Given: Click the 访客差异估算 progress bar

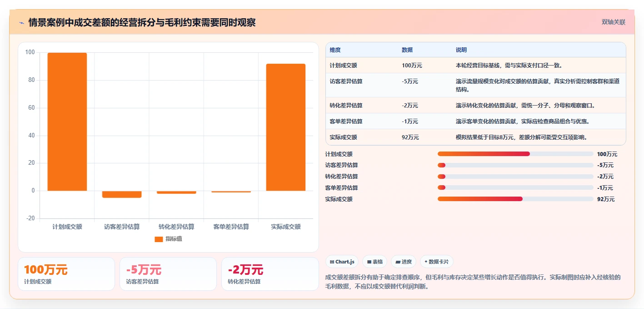Looking at the screenshot, I should [x=515, y=165].
